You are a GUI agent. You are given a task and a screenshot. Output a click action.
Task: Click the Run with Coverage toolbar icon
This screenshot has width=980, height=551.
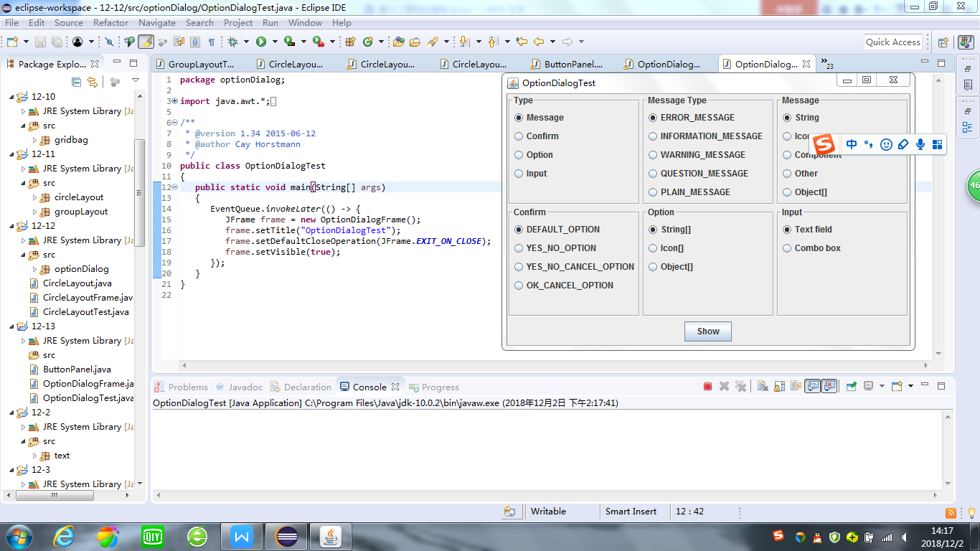(289, 42)
